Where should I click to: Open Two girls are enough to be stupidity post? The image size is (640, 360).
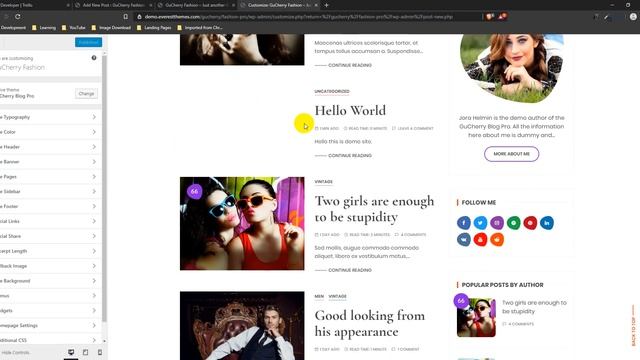(374, 209)
